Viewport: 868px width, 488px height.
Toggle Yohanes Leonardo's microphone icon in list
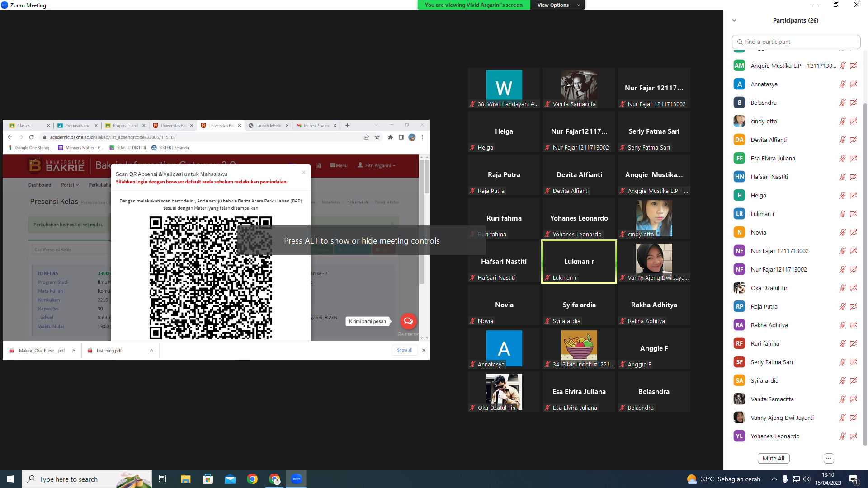tap(843, 436)
